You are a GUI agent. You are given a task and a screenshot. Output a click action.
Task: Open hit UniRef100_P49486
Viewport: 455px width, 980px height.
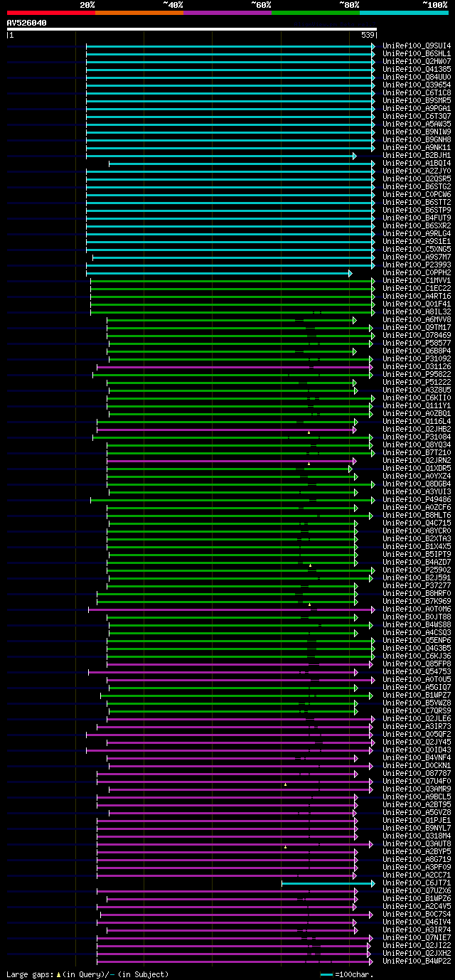[417, 499]
